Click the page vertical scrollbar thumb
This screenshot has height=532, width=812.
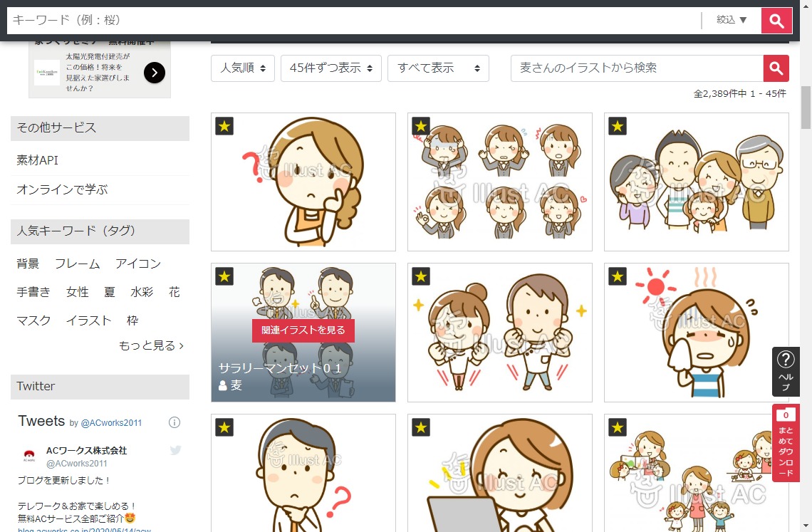(806, 108)
